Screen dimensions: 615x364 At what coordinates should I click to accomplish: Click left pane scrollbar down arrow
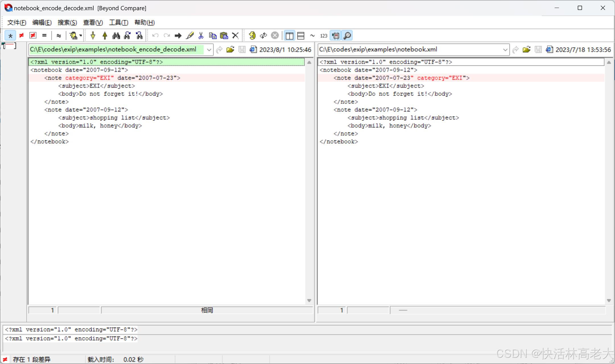pyautogui.click(x=309, y=300)
